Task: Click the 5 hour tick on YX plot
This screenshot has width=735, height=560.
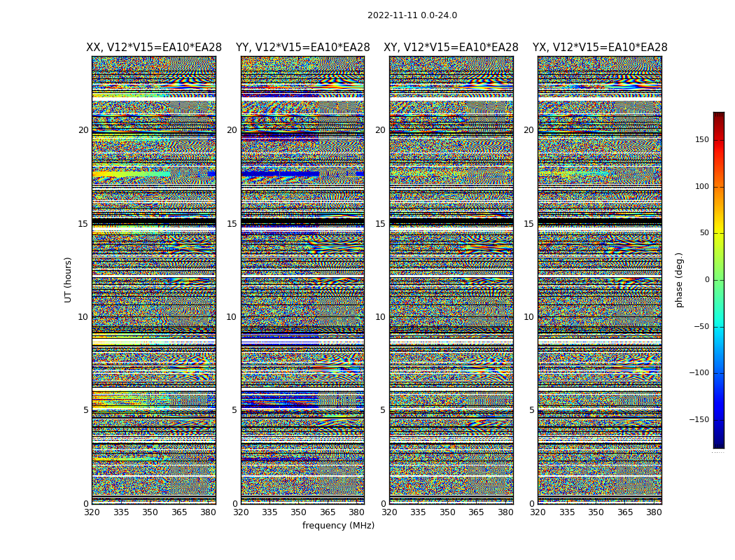Action: (x=531, y=410)
